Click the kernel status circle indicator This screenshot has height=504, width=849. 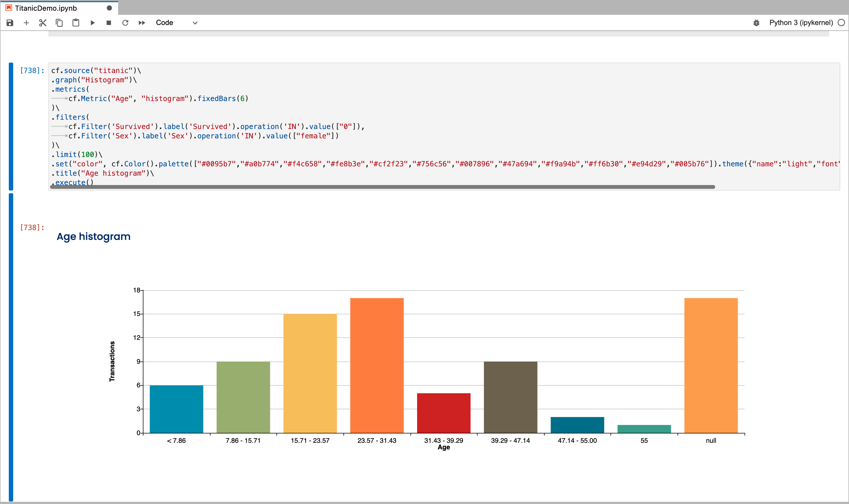(841, 23)
